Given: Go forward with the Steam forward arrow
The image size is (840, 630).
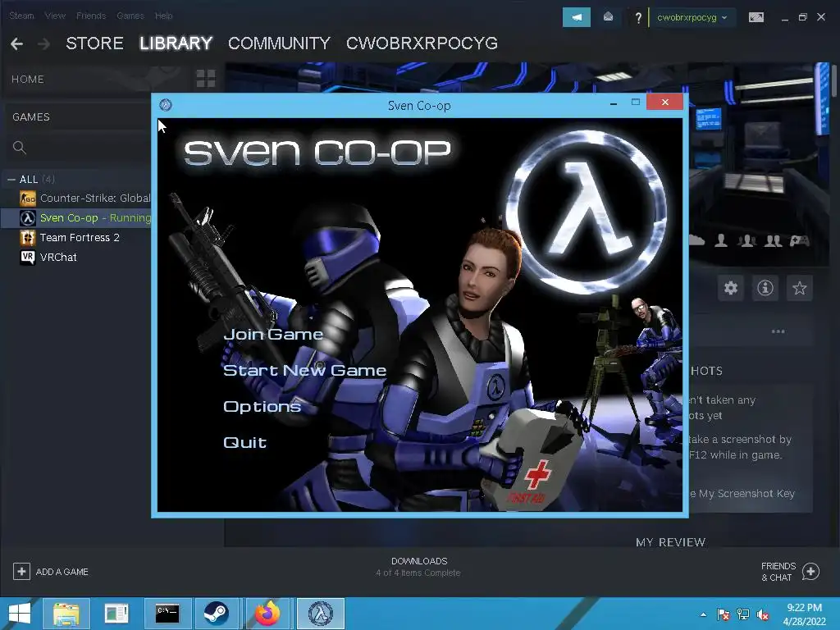Looking at the screenshot, I should point(43,44).
